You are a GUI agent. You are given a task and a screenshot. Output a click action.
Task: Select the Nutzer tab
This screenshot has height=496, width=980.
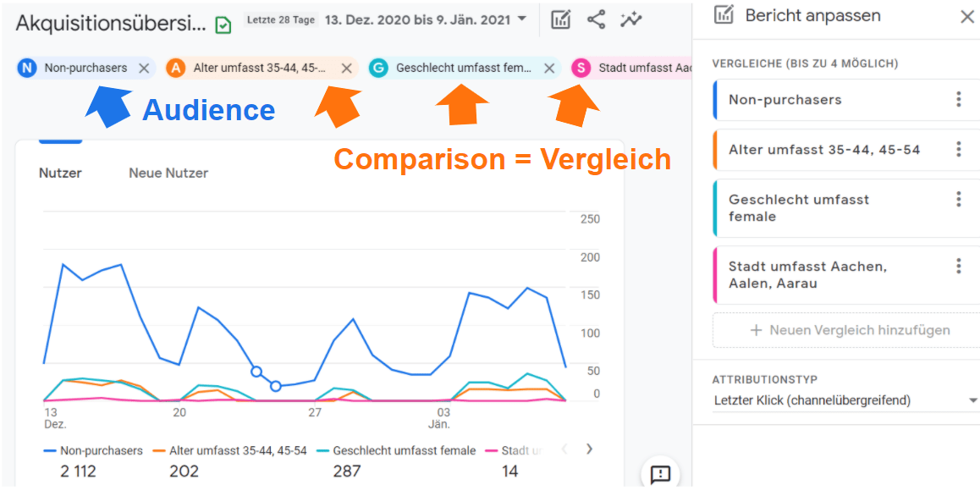[60, 173]
